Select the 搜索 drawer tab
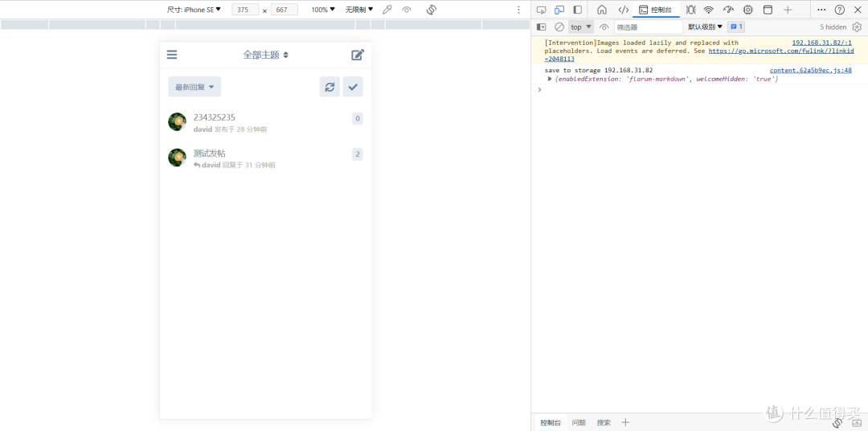 pyautogui.click(x=604, y=423)
